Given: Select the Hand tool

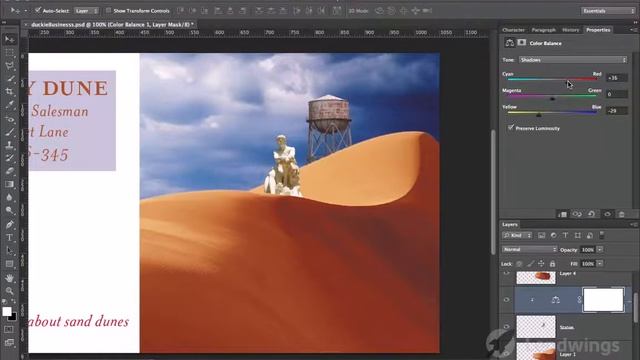Looking at the screenshot, I should [x=9, y=278].
